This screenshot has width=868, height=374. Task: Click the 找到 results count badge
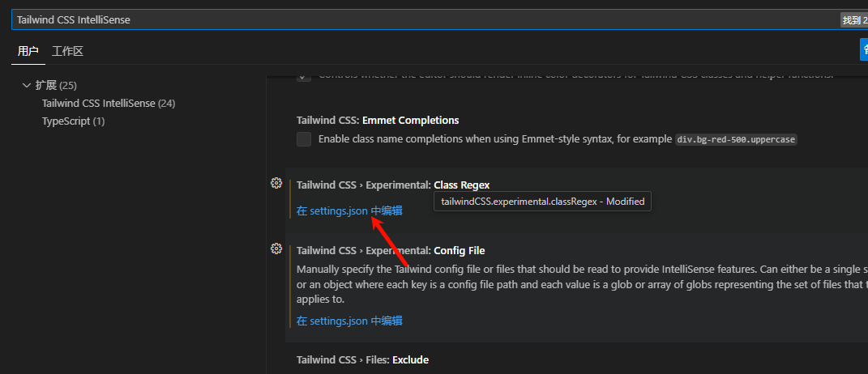click(x=854, y=20)
